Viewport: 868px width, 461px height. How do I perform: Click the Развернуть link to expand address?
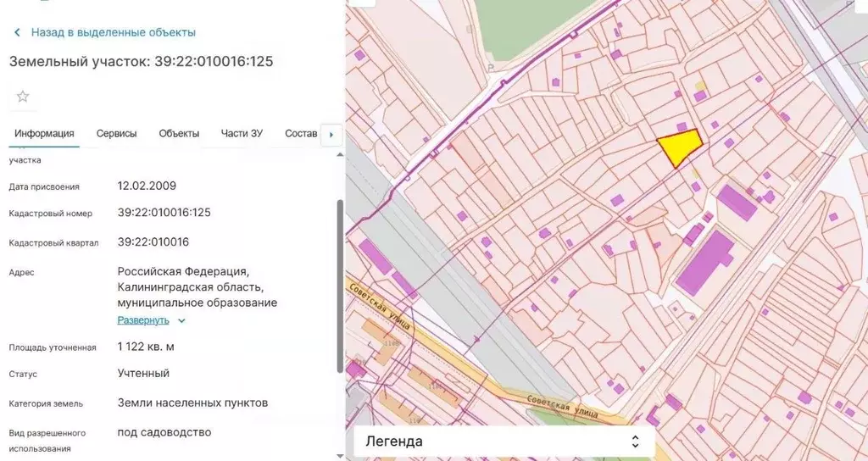click(143, 320)
